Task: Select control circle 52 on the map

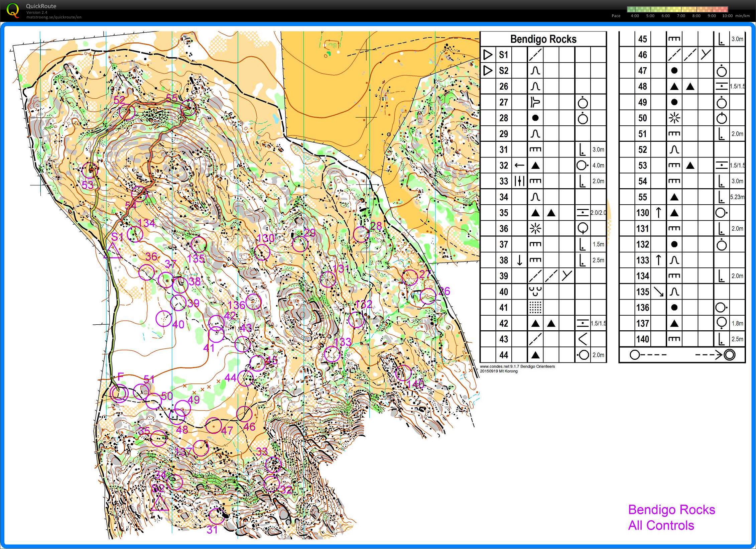Action: 127,112
